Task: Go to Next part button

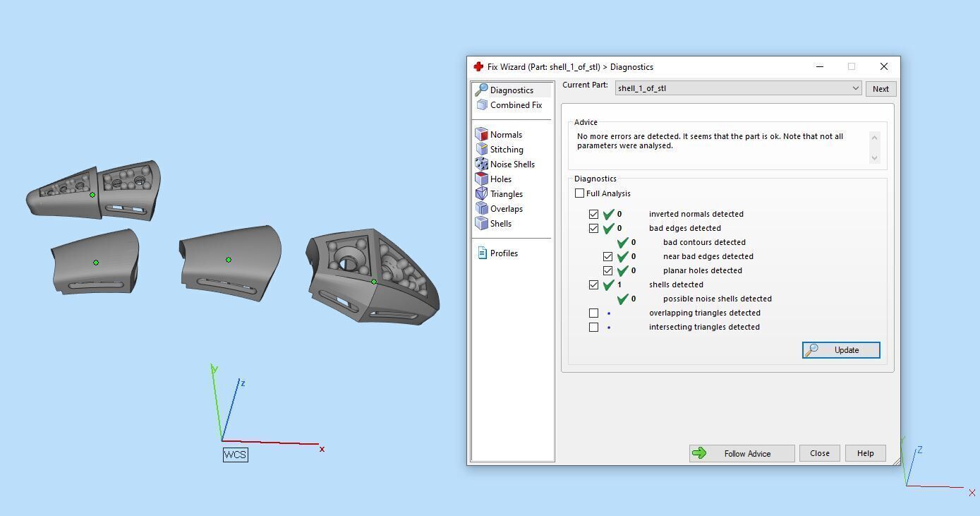Action: click(881, 89)
